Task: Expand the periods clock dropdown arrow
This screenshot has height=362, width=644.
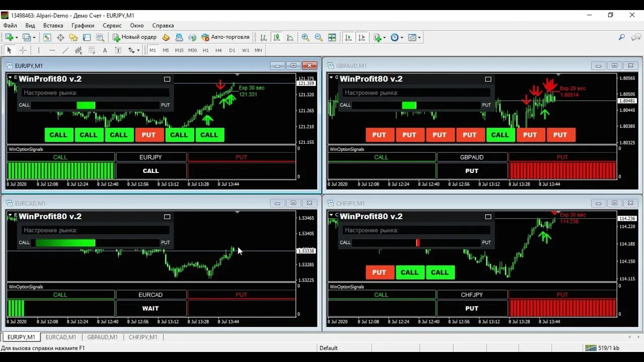Action: pyautogui.click(x=401, y=38)
